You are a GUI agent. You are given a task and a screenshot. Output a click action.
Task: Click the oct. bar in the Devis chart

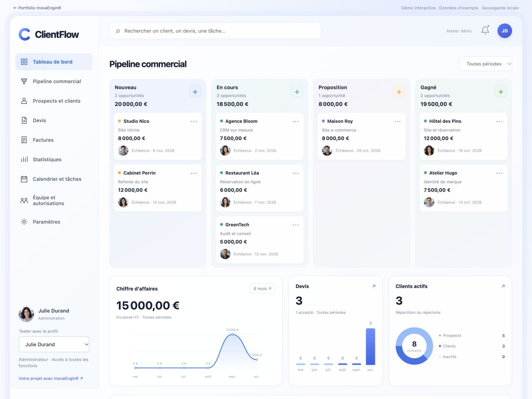[x=370, y=347]
